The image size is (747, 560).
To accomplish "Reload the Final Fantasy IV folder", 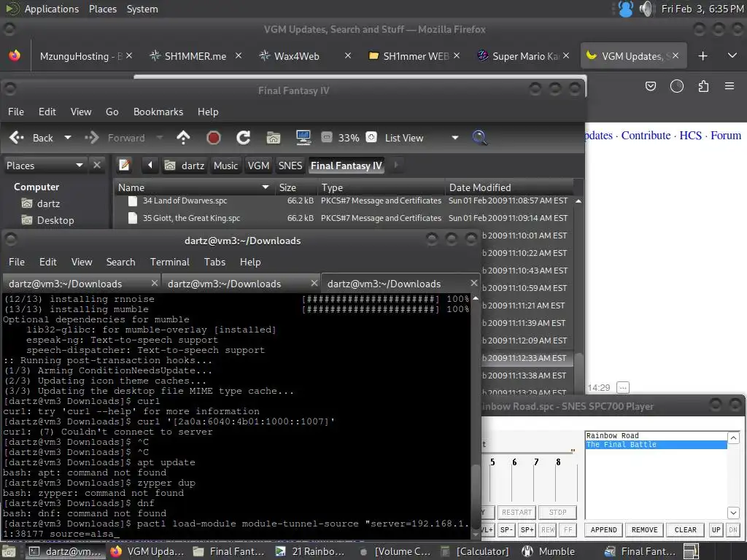I will [244, 138].
